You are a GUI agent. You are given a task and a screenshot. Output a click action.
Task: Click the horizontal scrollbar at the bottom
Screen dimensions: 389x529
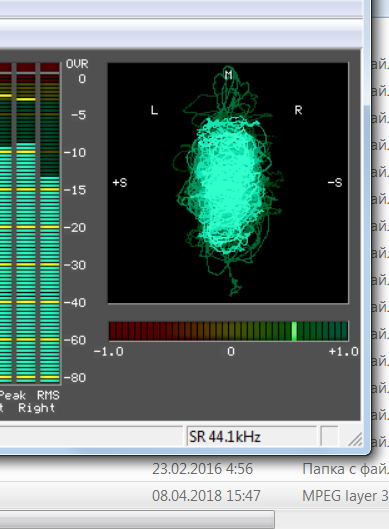[x=137, y=520]
